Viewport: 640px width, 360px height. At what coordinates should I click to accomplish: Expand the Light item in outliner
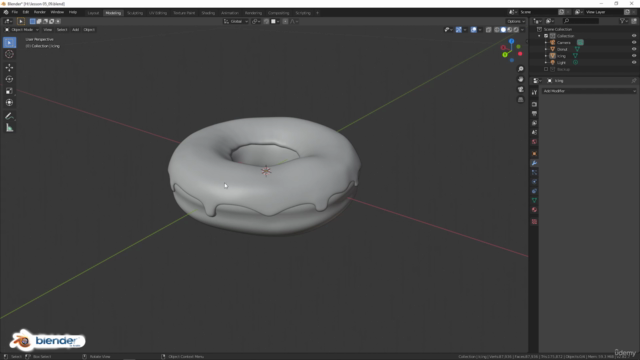[546, 62]
